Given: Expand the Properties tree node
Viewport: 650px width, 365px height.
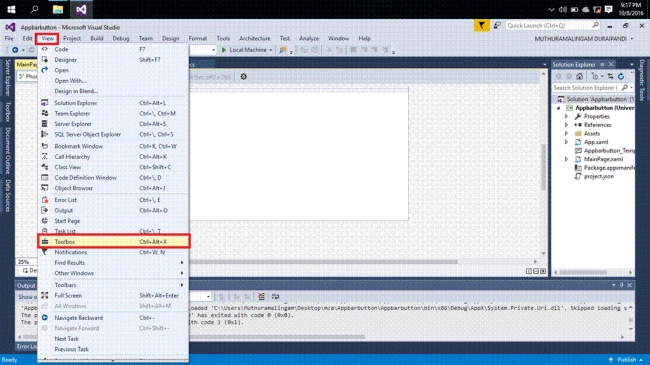Looking at the screenshot, I should coord(566,117).
